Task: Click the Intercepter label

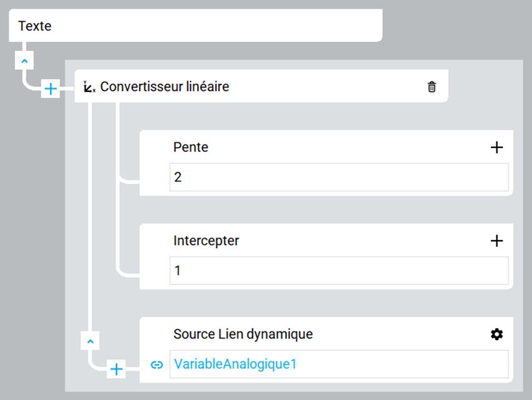Action: 206,241
